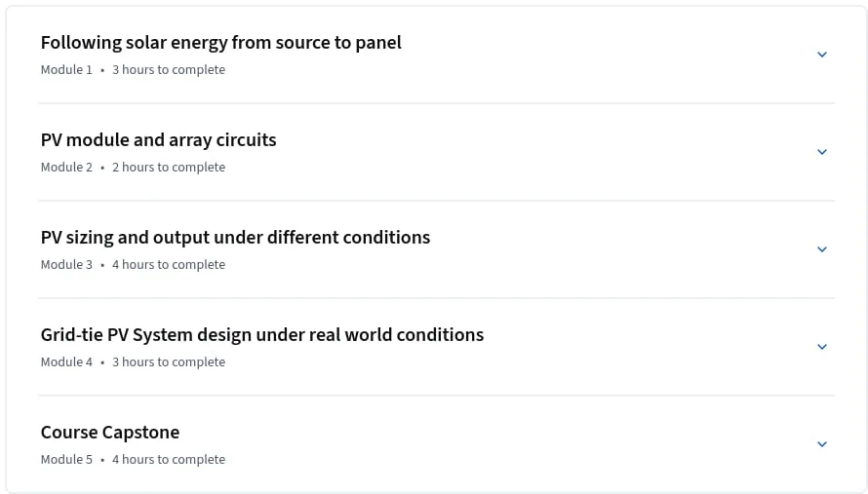Click '2 hours to complete' duration text

[169, 167]
